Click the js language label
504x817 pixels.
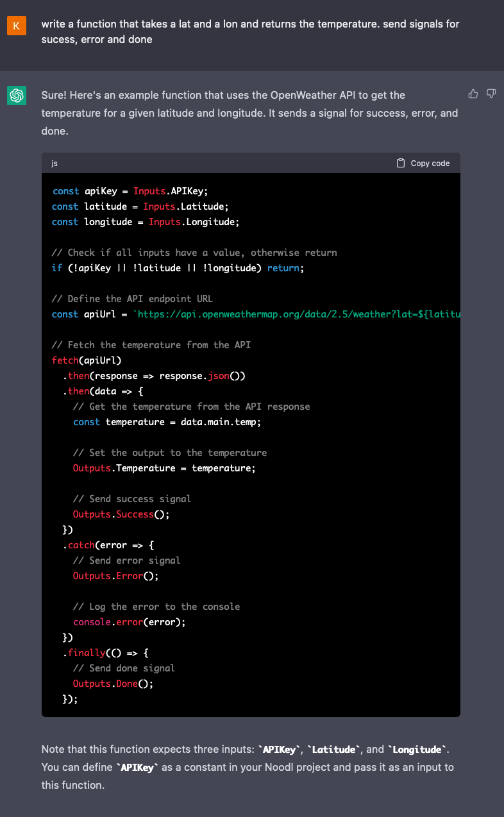(55, 164)
